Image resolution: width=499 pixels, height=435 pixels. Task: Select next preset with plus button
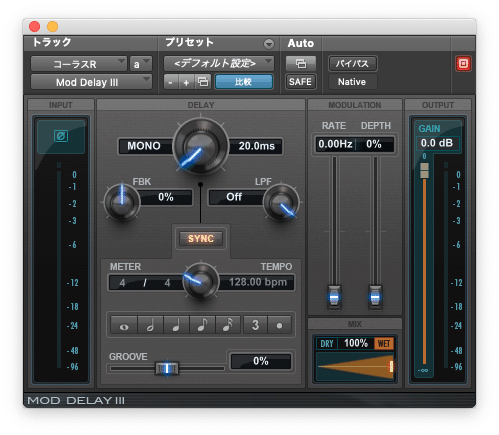186,82
